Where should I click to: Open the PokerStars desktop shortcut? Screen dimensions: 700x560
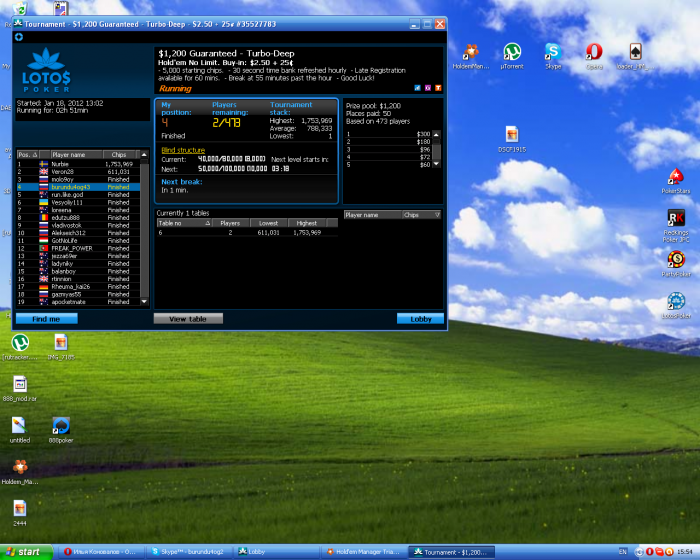675,176
